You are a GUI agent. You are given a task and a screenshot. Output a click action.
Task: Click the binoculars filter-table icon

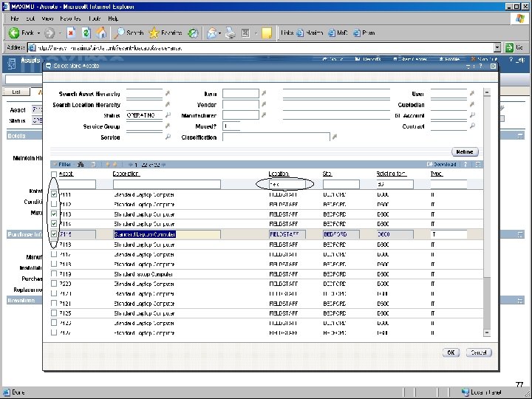[81, 165]
